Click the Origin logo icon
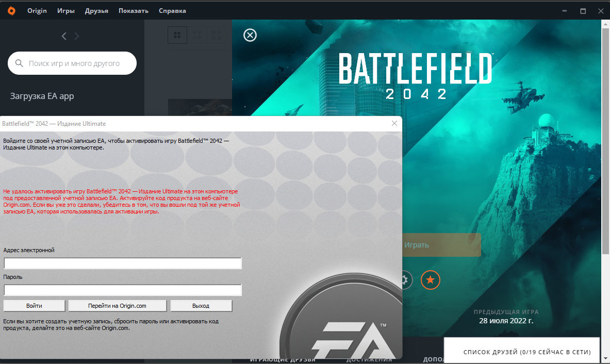Screen dimensions: 610x364 (12, 11)
